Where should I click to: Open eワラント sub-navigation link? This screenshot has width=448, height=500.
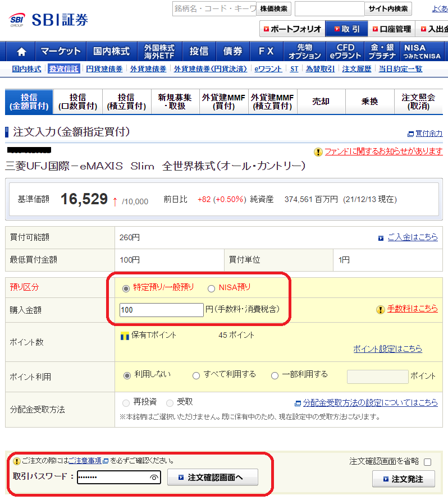click(268, 69)
